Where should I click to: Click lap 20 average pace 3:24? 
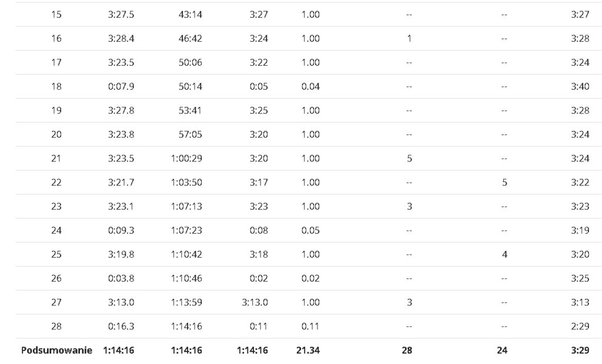coord(580,134)
